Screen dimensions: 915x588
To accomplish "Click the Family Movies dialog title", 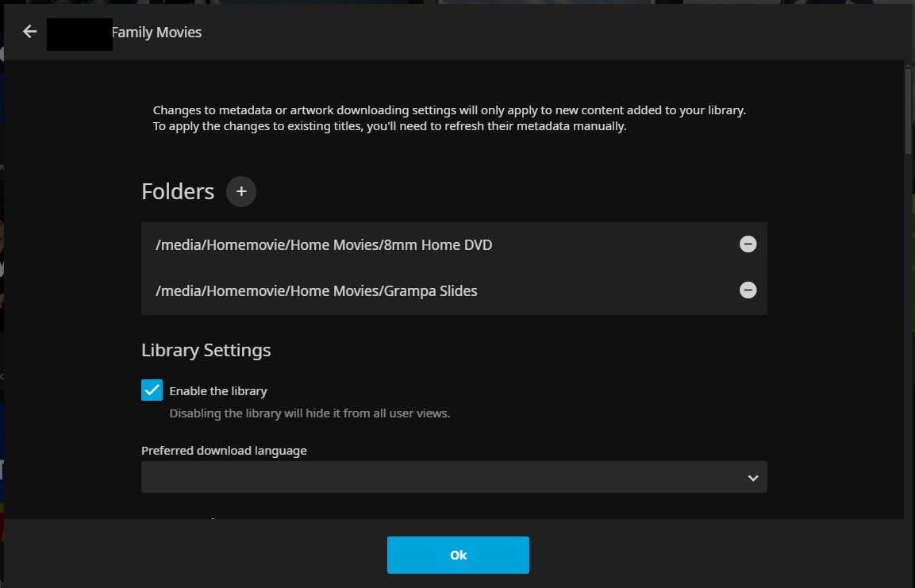I will pyautogui.click(x=156, y=33).
